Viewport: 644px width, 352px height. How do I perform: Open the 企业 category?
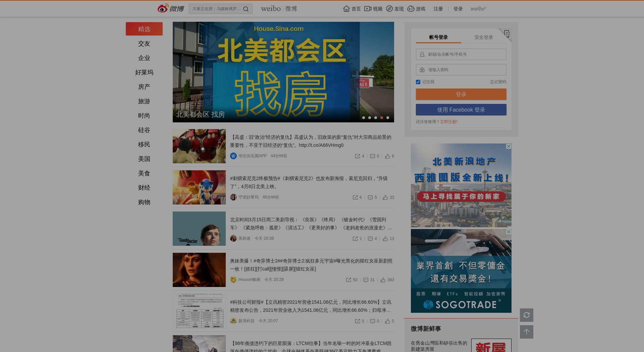click(x=144, y=58)
